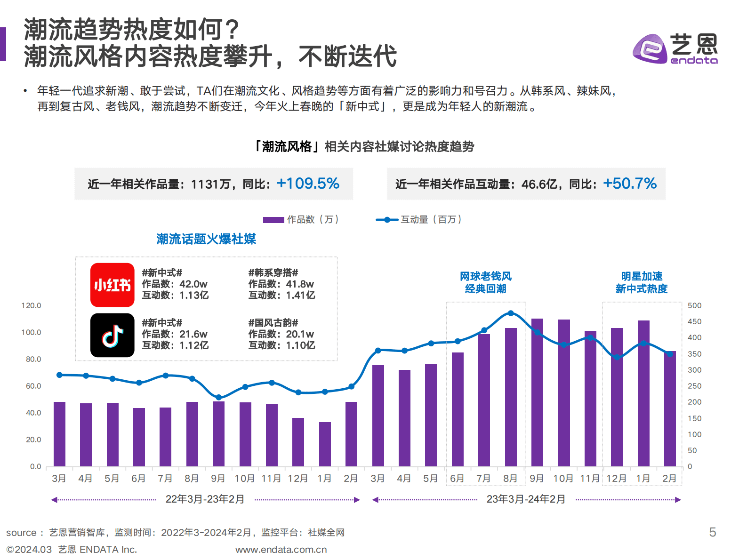Click the 1月 axis label on the right half

click(643, 479)
